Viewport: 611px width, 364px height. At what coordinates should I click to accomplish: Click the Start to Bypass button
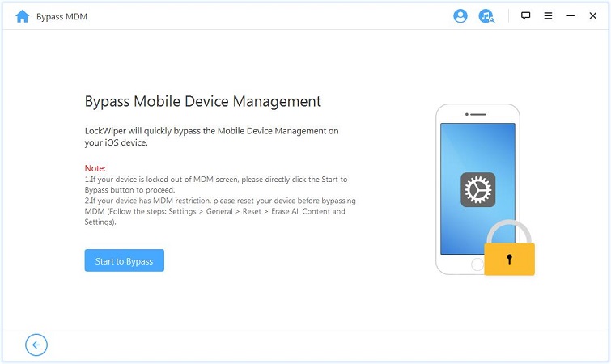point(124,260)
